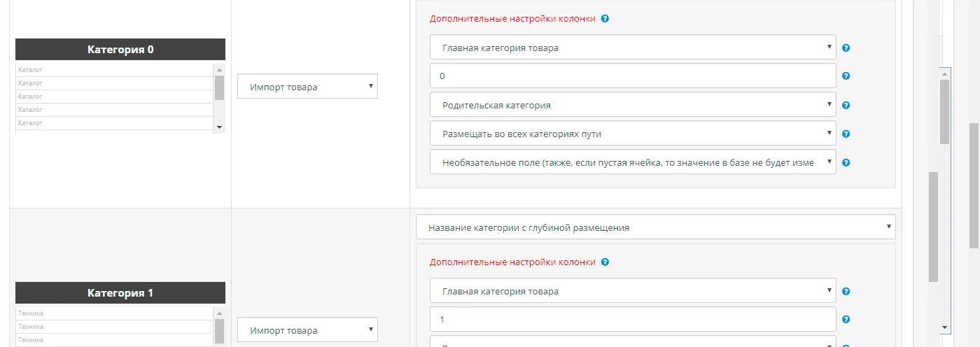Click help icon next to 'Родительская категория' dropdown
980x347 pixels.
pyautogui.click(x=846, y=106)
